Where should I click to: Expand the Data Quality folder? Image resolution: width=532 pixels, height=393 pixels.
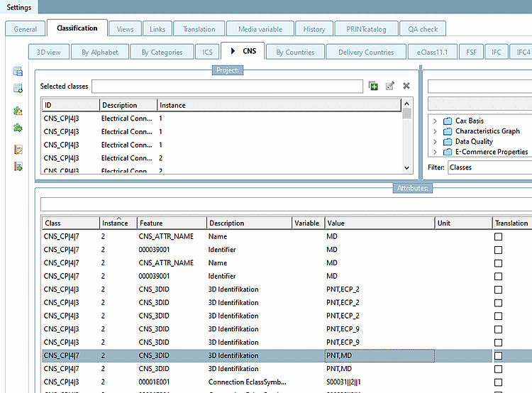tap(434, 142)
